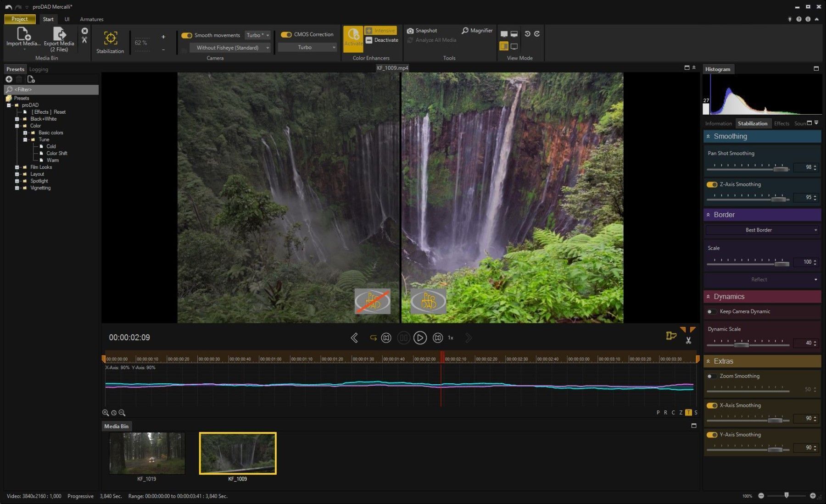Zoom in on the timeline
Viewport: 826px width, 504px height.
coord(106,413)
